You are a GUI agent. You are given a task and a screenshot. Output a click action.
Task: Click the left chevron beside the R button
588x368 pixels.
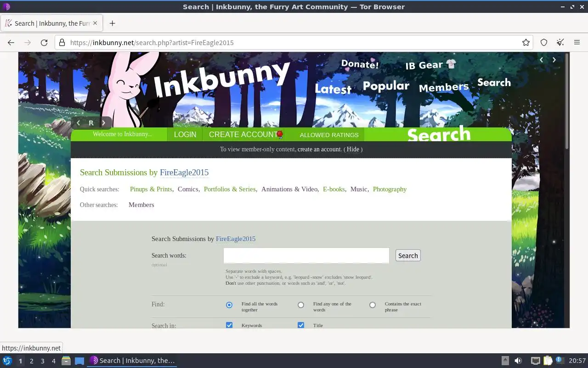pyautogui.click(x=79, y=123)
